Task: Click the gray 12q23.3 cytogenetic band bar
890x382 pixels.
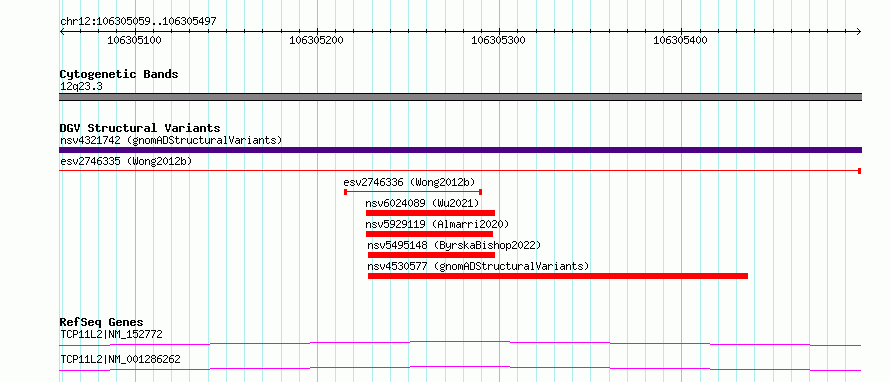Action: (x=460, y=97)
